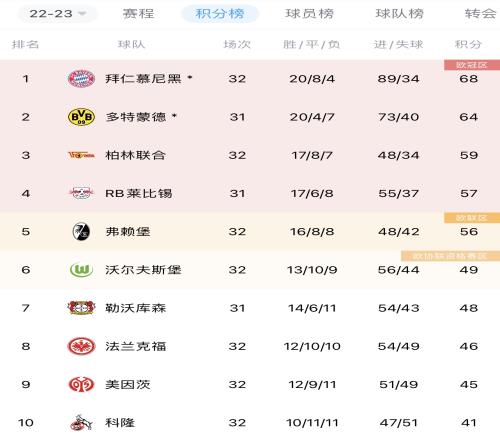Image resolution: width=500 pixels, height=440 pixels.
Task: Click the Borussia Dortmund BVB logo
Action: [x=81, y=117]
